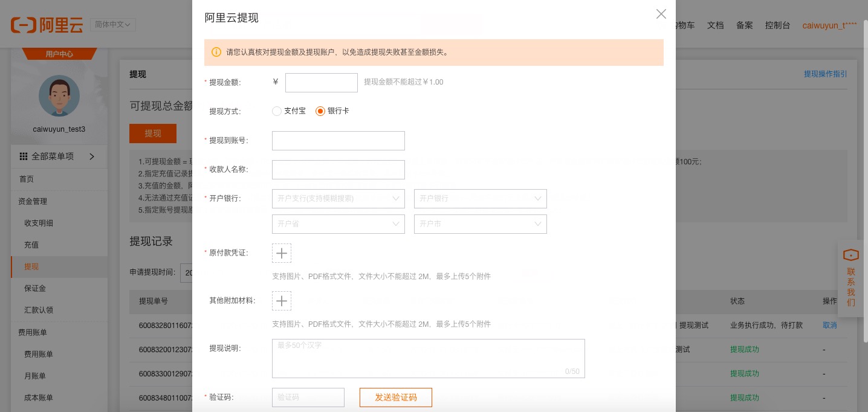Select the 支付宝 radio option
Screen dimensions: 868x412
(x=277, y=111)
